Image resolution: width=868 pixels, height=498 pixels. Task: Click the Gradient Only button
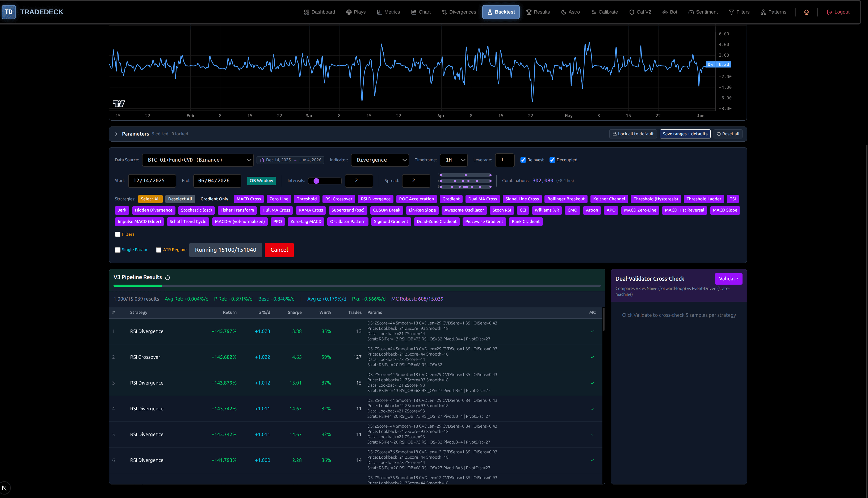[214, 199]
